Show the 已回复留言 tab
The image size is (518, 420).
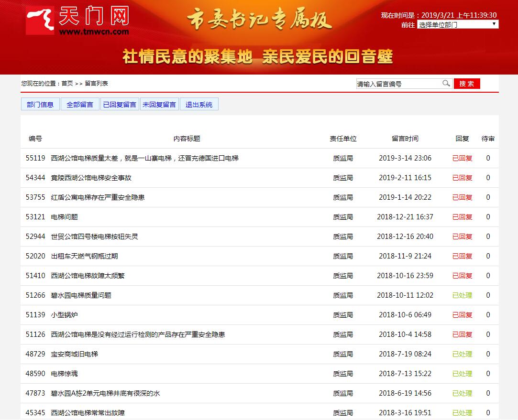pyautogui.click(x=120, y=104)
